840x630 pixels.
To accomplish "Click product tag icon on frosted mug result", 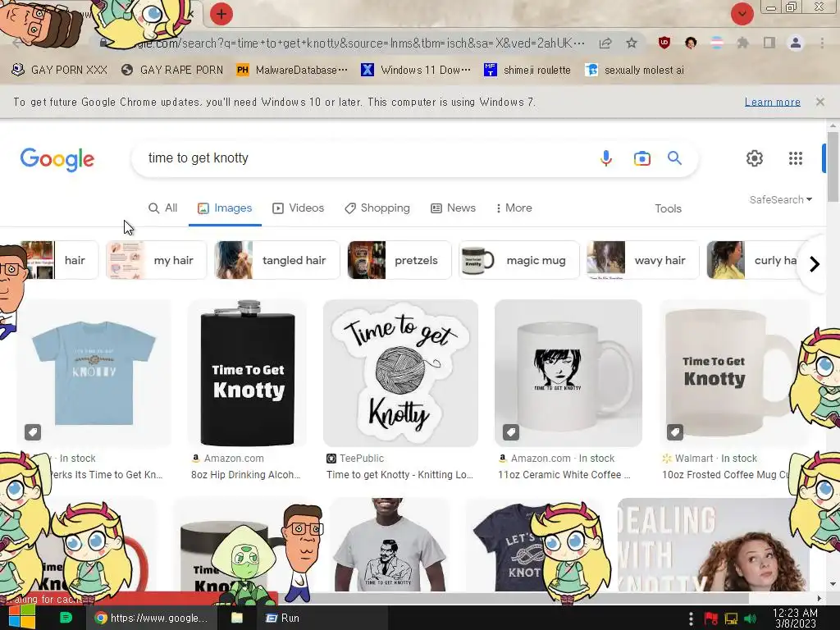I will click(x=674, y=431).
